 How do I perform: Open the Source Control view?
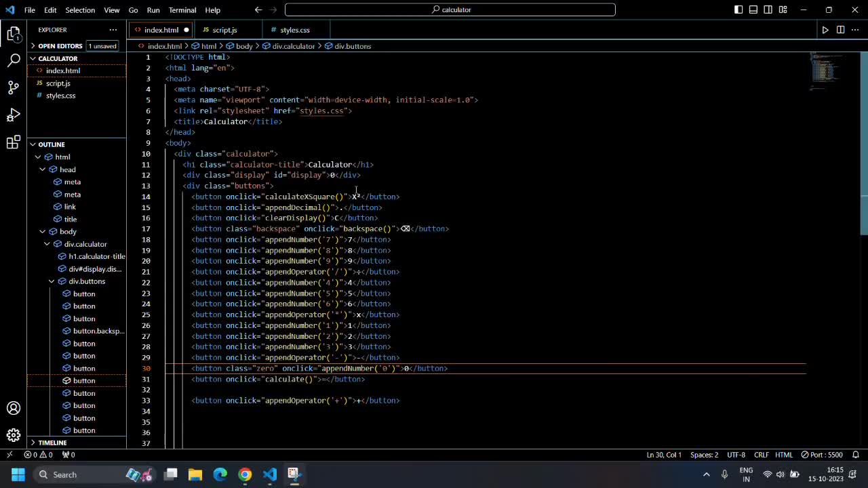coord(14,87)
